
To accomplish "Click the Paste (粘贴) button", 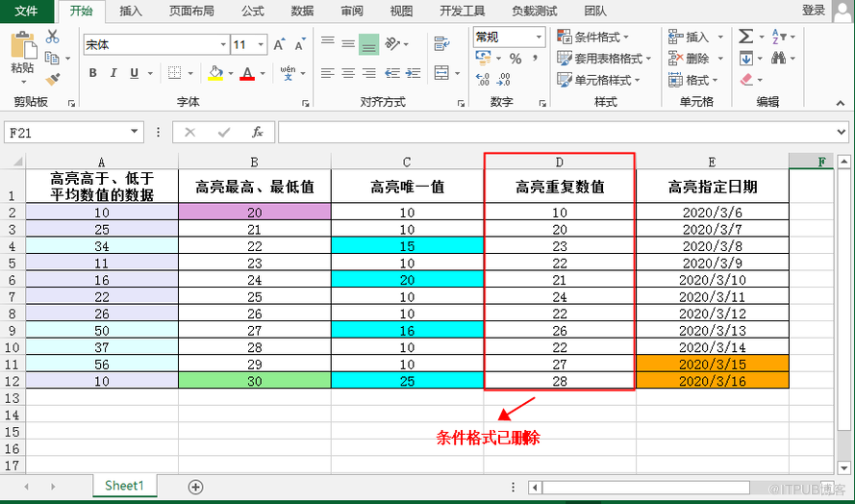I will pos(22,58).
